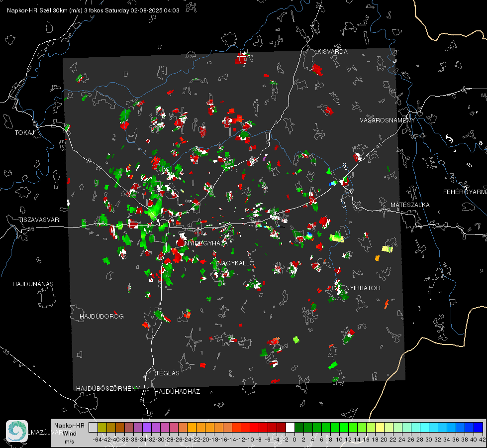Select the yellow swatch between 18 and 20

click(x=380, y=427)
